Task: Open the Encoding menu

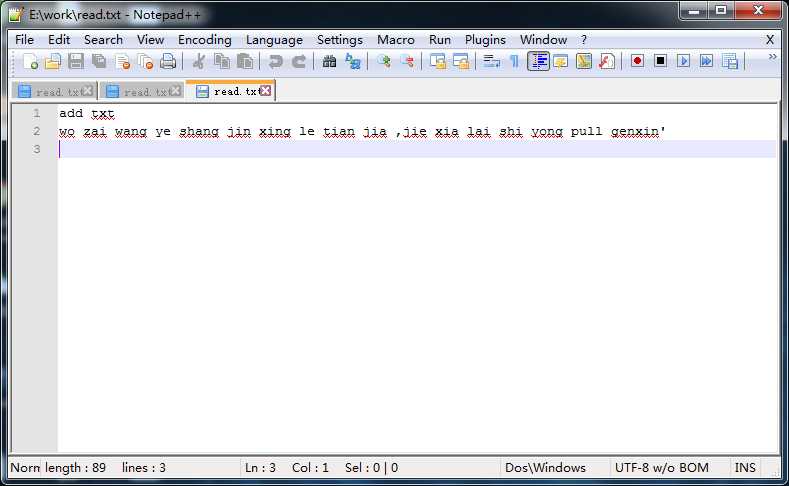Action: point(205,40)
